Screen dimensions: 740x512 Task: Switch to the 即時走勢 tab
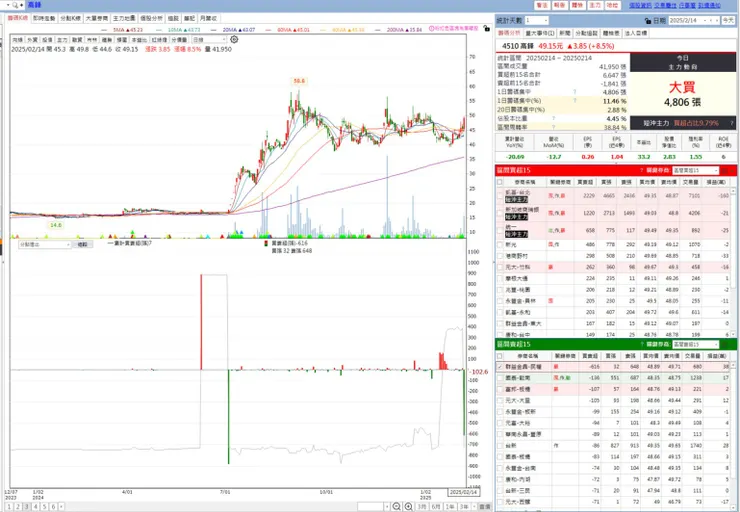(x=44, y=18)
